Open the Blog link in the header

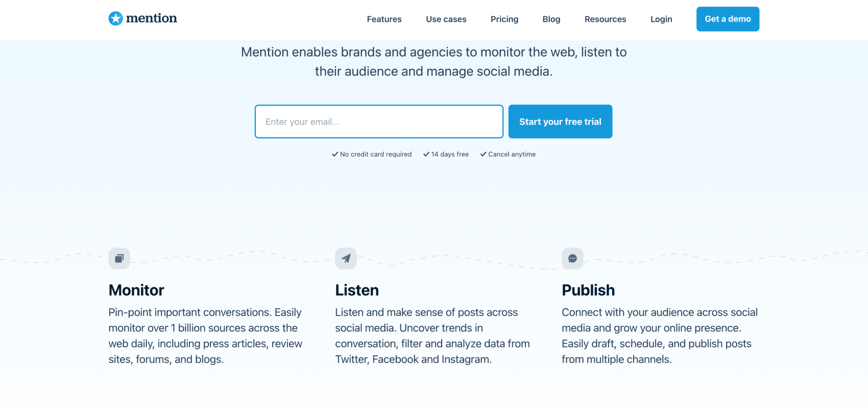(551, 19)
